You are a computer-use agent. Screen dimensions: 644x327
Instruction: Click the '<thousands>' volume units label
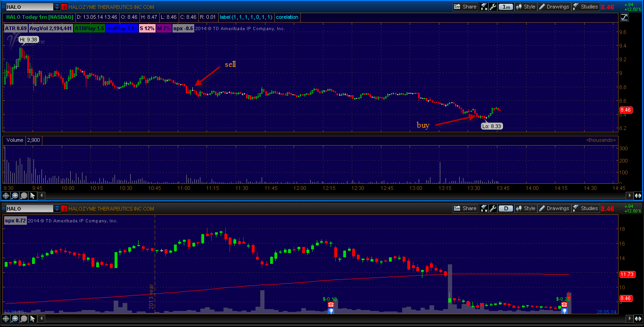601,140
